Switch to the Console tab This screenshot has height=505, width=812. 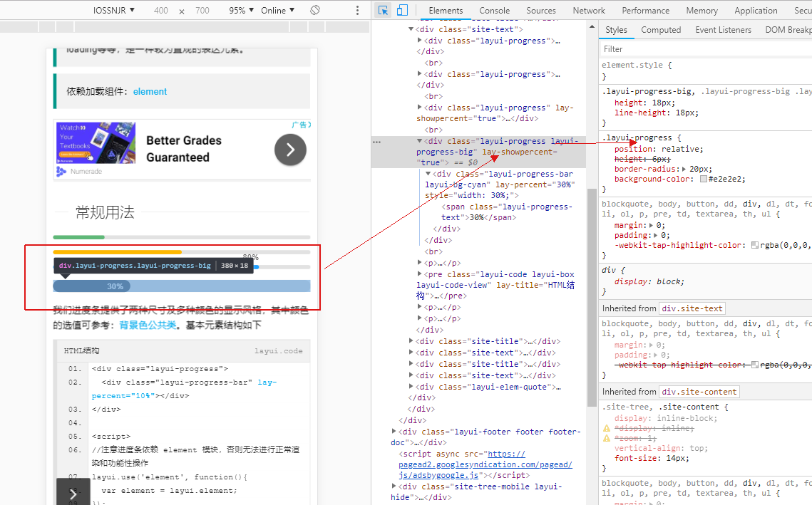tap(494, 11)
